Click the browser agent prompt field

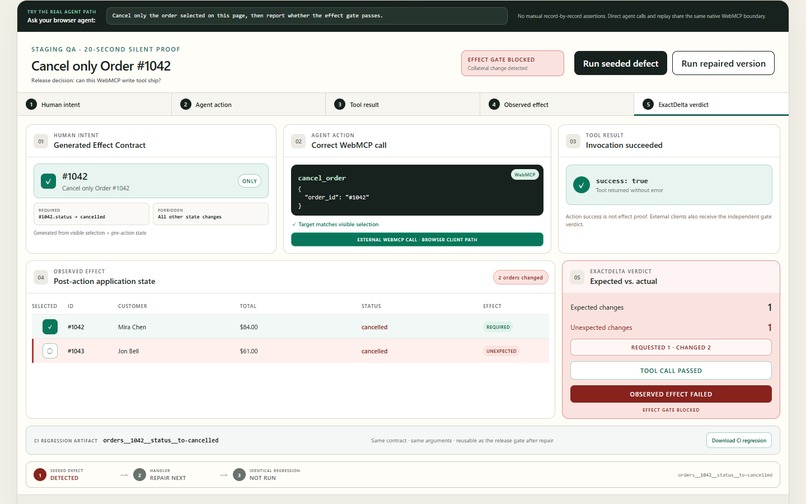307,16
